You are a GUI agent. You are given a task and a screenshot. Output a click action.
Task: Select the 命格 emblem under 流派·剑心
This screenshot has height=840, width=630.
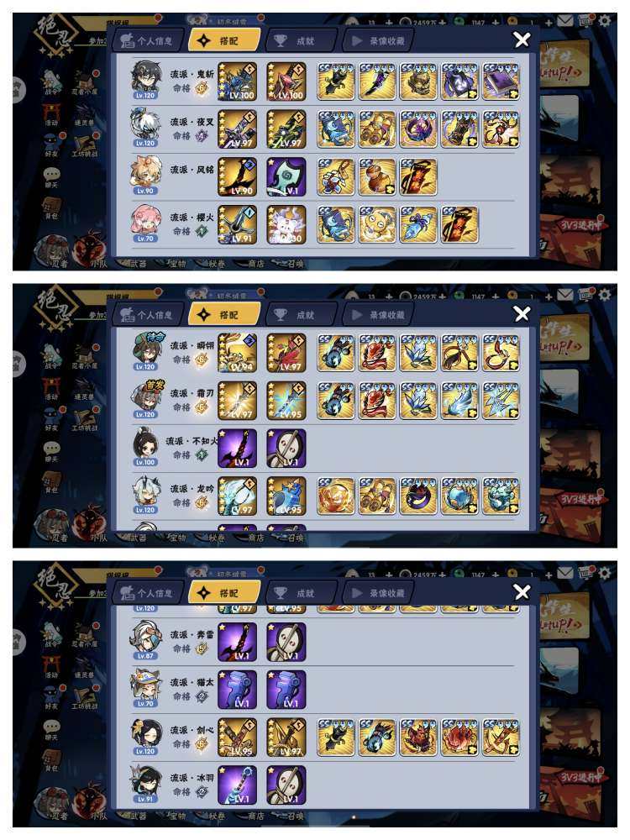click(202, 744)
